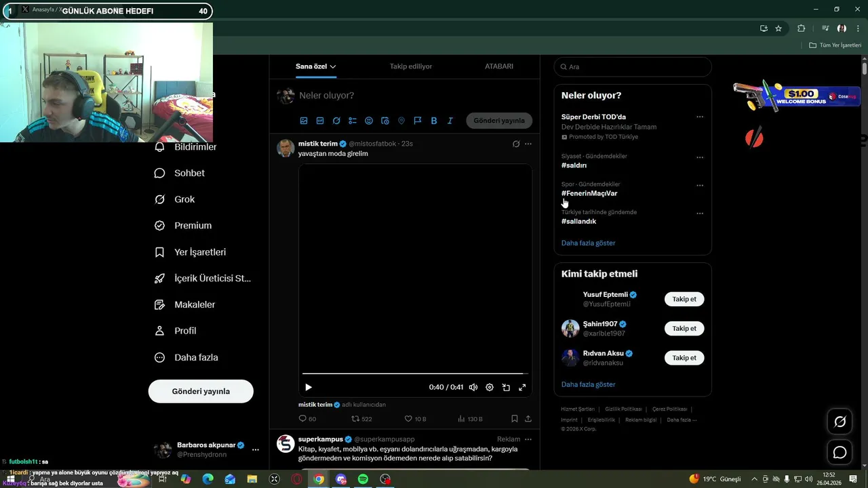Repost the mistik terim post

coord(361,419)
